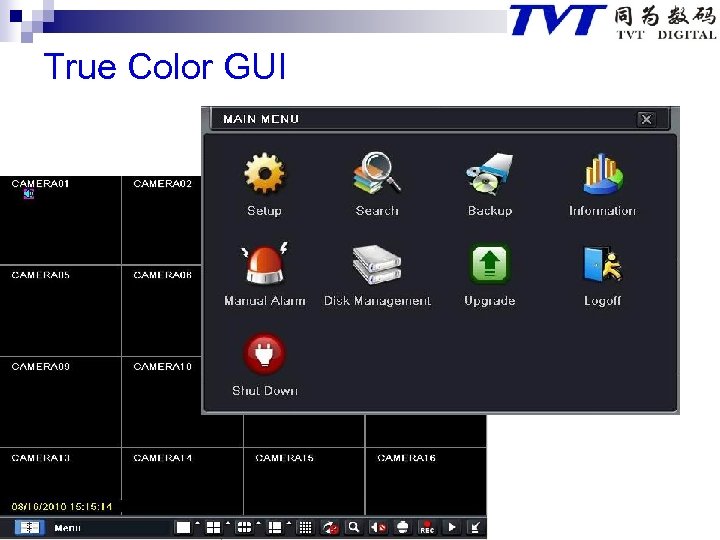This screenshot has width=720, height=540.
Task: Expand the large-plus-small layout arrow
Action: click(289, 523)
